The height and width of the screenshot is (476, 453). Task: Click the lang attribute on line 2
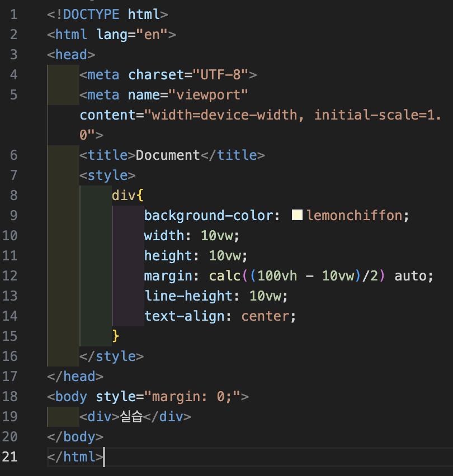111,35
